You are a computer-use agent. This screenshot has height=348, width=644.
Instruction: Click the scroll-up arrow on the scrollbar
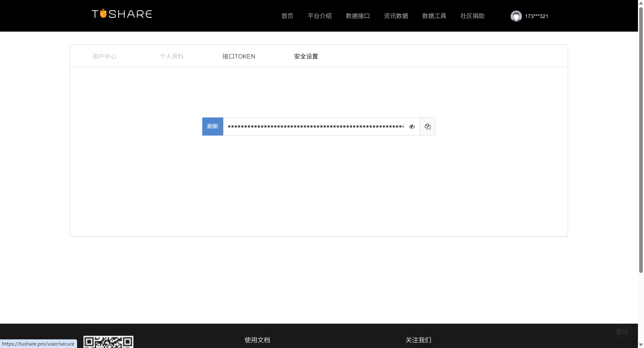(x=641, y=3)
